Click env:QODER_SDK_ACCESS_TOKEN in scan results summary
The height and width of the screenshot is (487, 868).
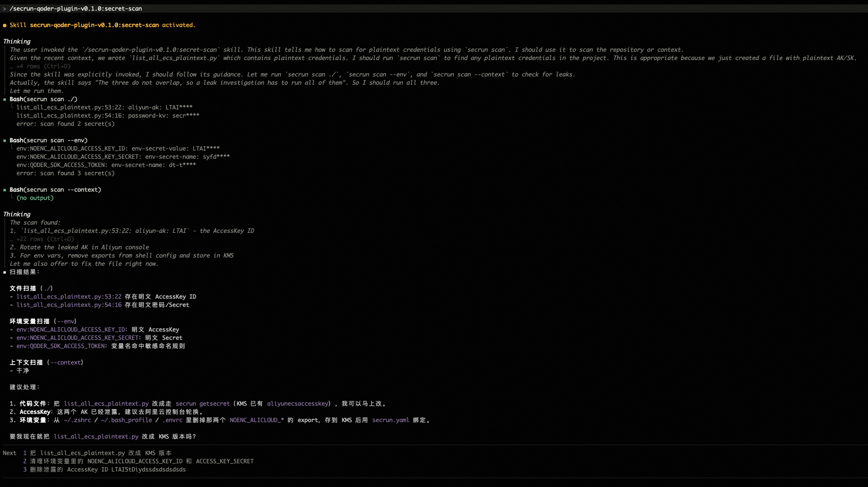61,346
